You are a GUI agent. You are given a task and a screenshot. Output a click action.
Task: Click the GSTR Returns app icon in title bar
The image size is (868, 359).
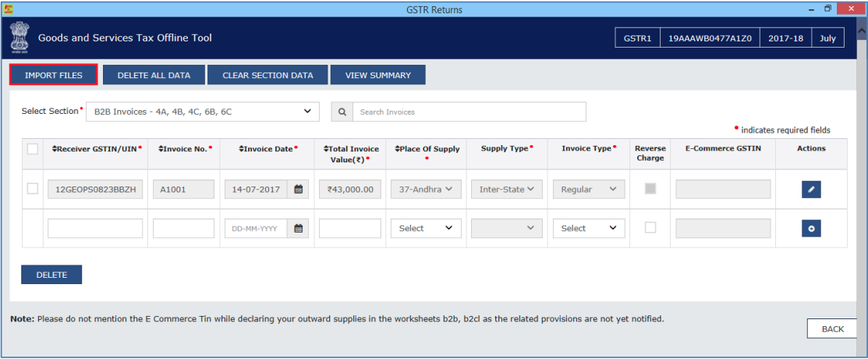9,9
